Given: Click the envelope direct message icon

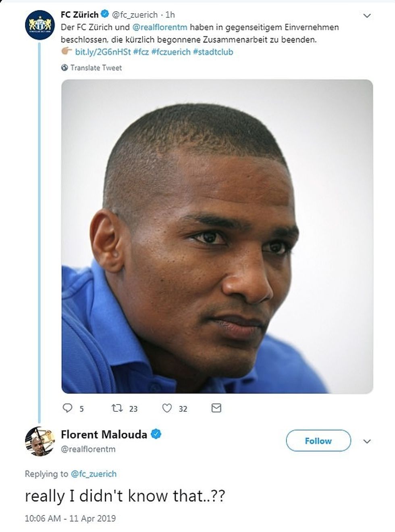Looking at the screenshot, I should click(x=216, y=408).
